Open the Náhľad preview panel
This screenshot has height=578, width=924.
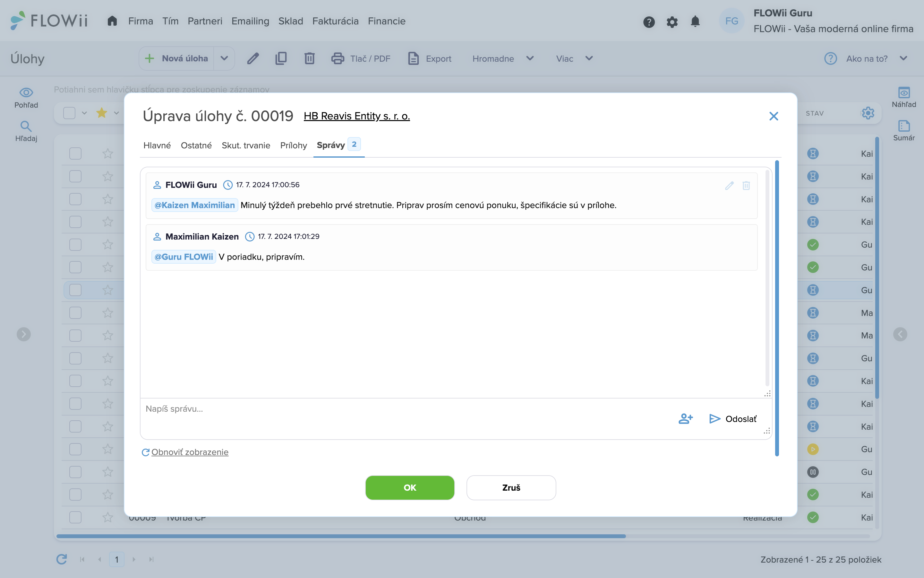[x=904, y=97]
